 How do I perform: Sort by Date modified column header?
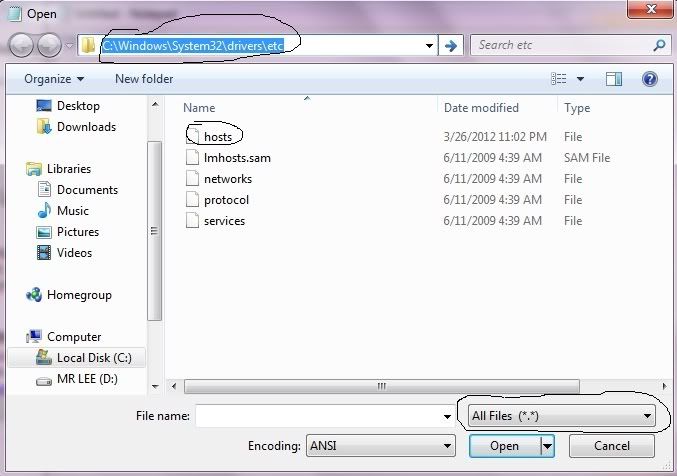click(x=482, y=108)
